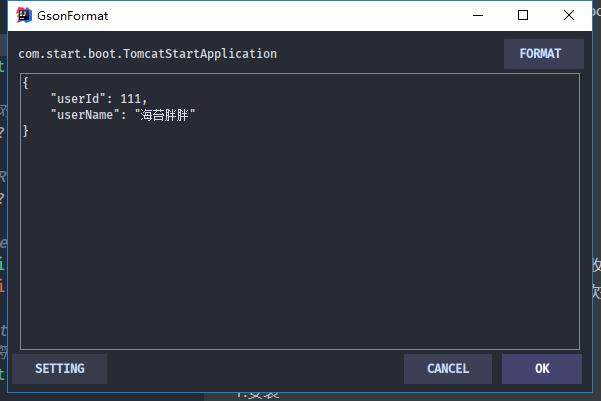The height and width of the screenshot is (401, 601).
Task: Click the "海苔胖胖" string value
Action: (x=165, y=115)
